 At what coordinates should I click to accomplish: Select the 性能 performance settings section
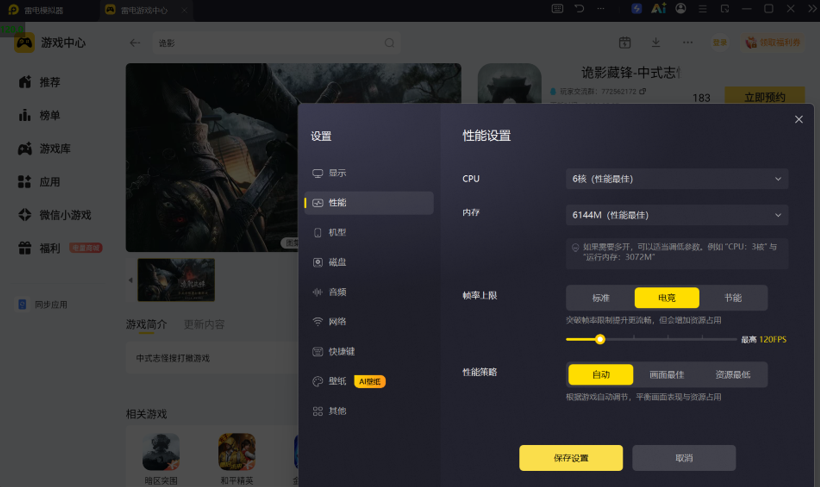point(369,203)
